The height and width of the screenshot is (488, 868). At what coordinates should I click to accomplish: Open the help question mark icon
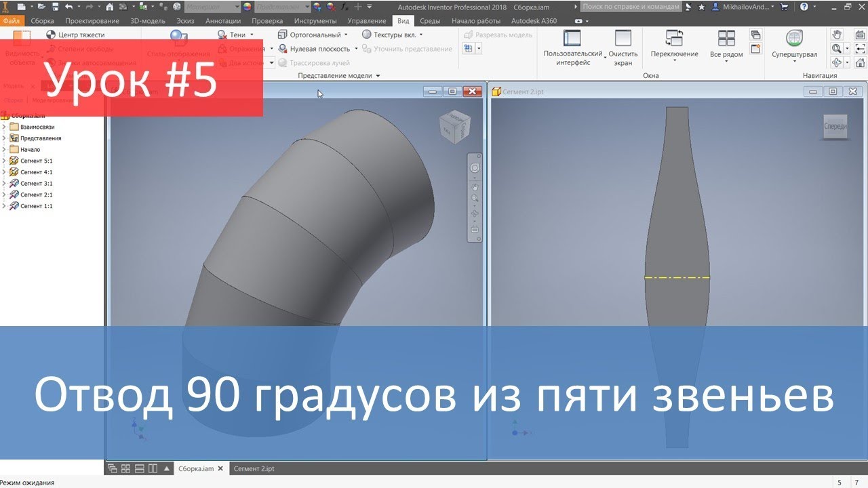804,7
